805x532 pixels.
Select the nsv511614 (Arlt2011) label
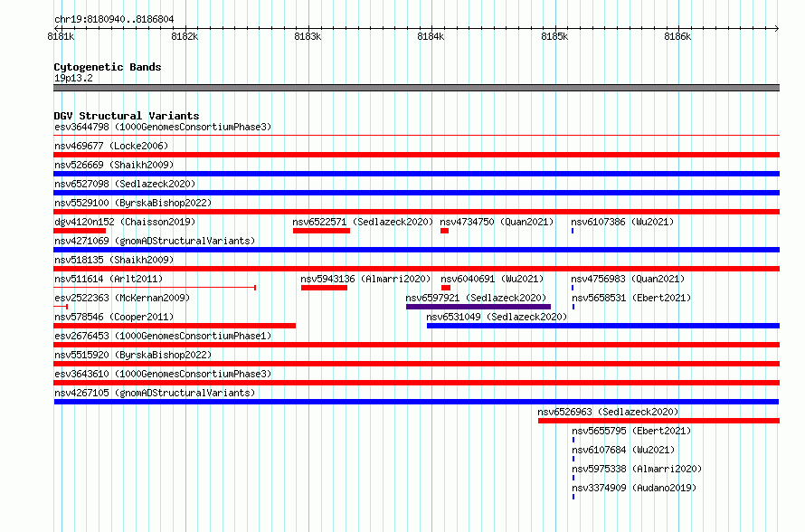tap(109, 279)
